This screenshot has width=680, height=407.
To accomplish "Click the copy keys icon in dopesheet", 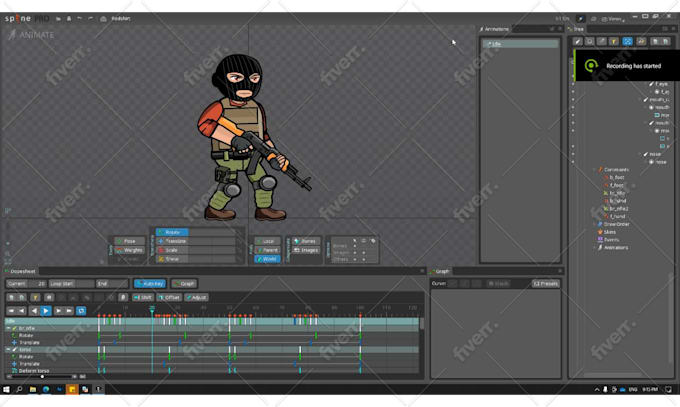I will 12,297.
